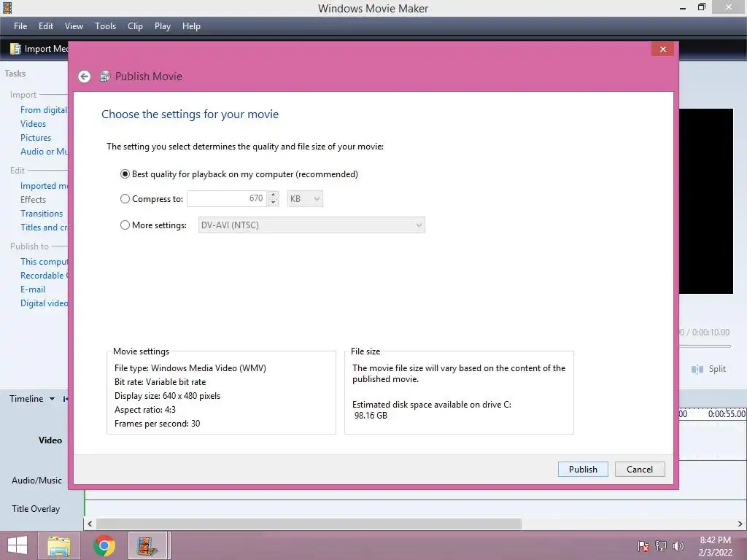Viewport: 747px width, 560px height.
Task: Open the Help menu
Action: (191, 26)
